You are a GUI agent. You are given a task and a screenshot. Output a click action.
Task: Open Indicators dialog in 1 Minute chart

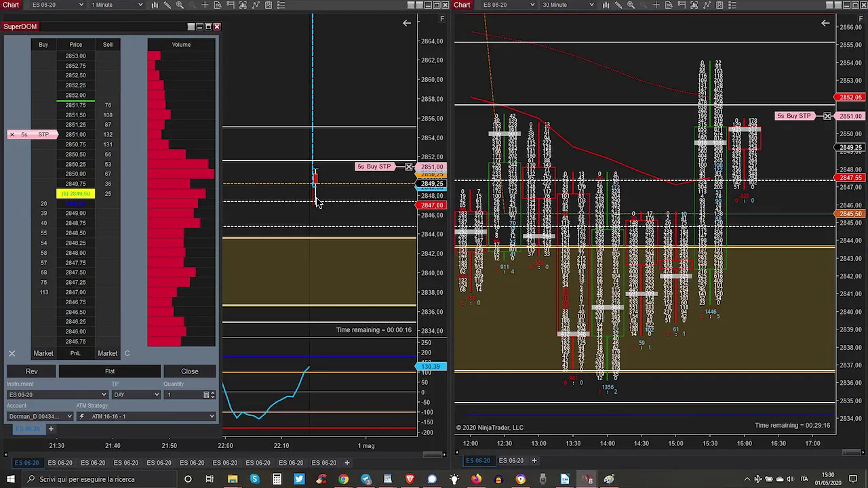[x=256, y=5]
